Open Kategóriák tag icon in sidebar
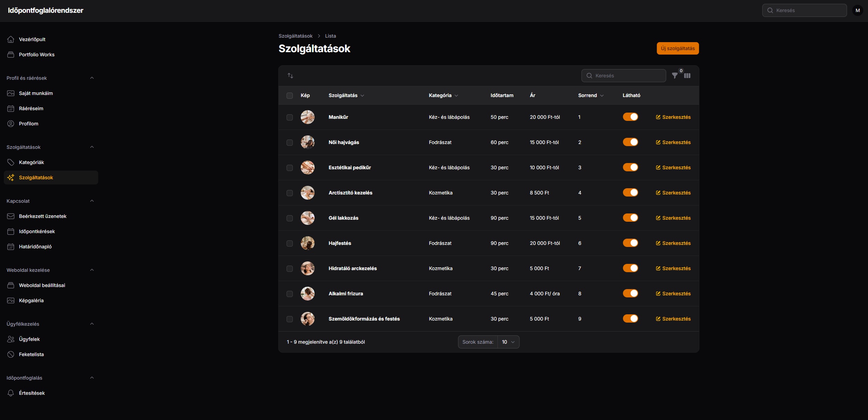Image resolution: width=868 pixels, height=420 pixels. click(11, 162)
